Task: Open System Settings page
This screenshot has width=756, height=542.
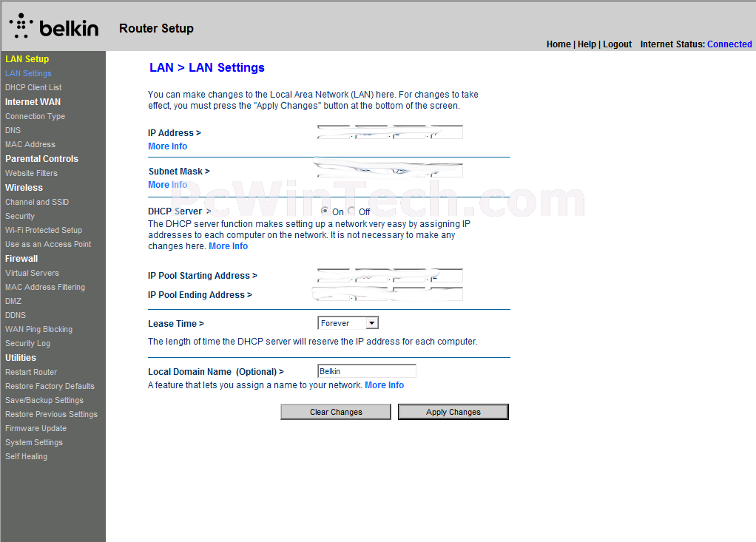Action: click(x=34, y=442)
